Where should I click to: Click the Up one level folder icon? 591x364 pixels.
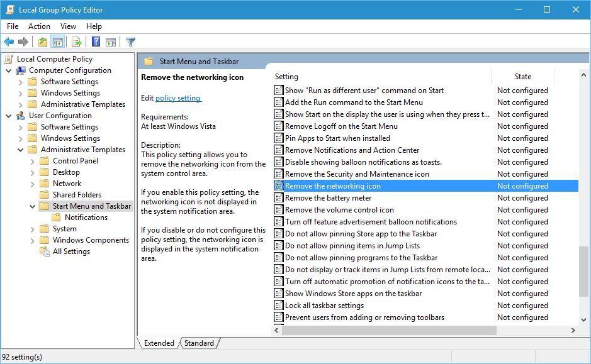pyautogui.click(x=43, y=41)
